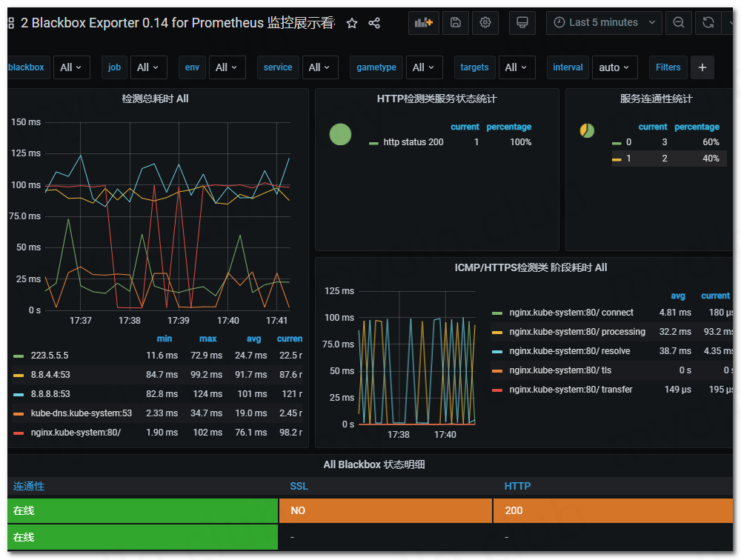Toggle nginx connect series visibility
Screen dimensions: 741x560
pos(571,313)
